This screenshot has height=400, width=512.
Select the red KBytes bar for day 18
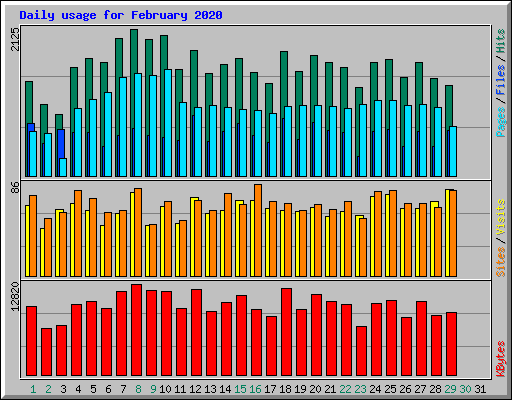(286, 332)
